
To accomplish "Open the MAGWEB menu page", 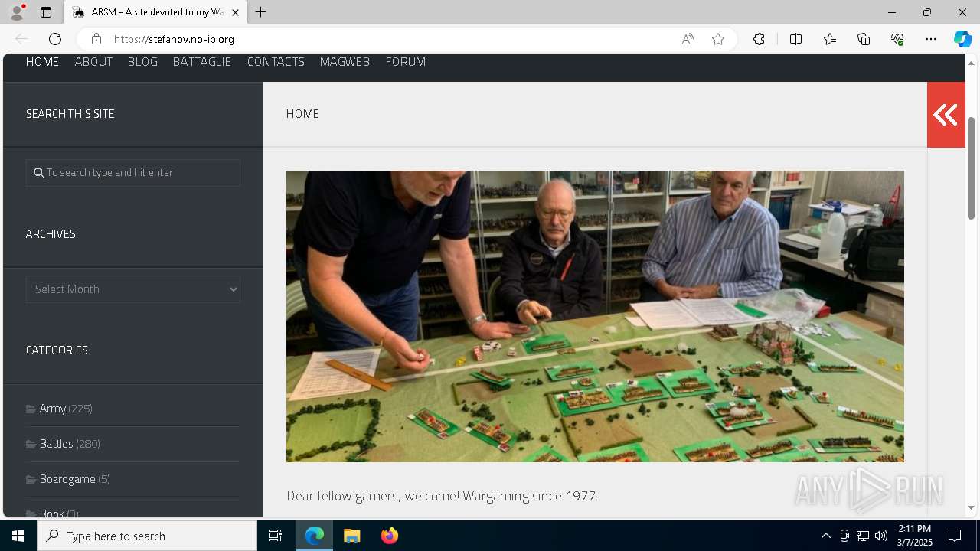I will pos(345,62).
